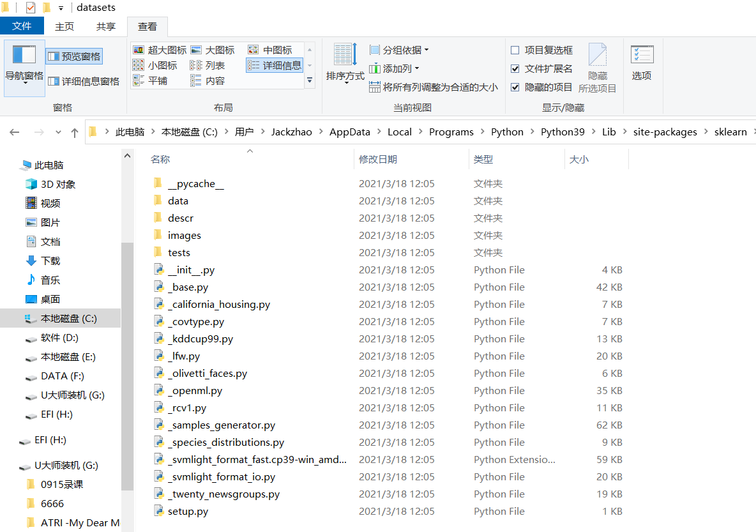Open the 预览窗格 (preview pane)
756x532 pixels.
[75, 56]
